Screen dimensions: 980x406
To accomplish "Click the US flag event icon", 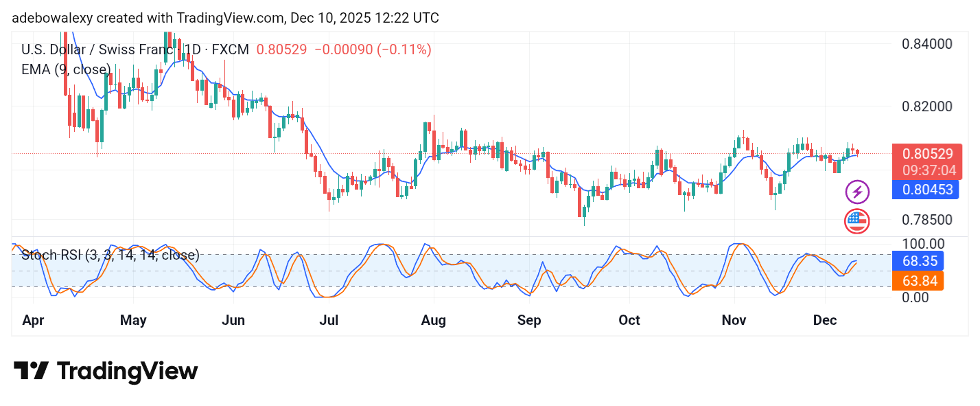I will [x=857, y=221].
